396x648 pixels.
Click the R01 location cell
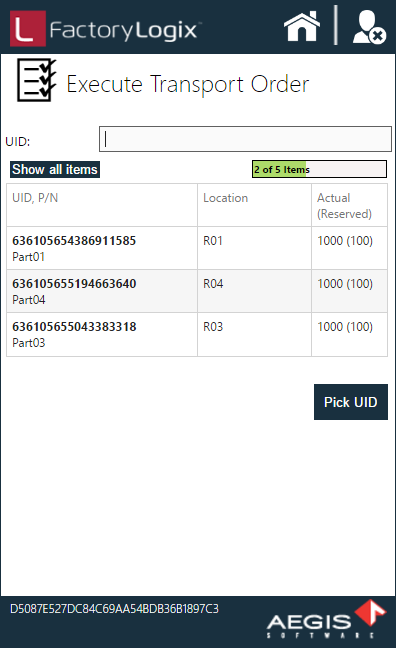tap(254, 248)
